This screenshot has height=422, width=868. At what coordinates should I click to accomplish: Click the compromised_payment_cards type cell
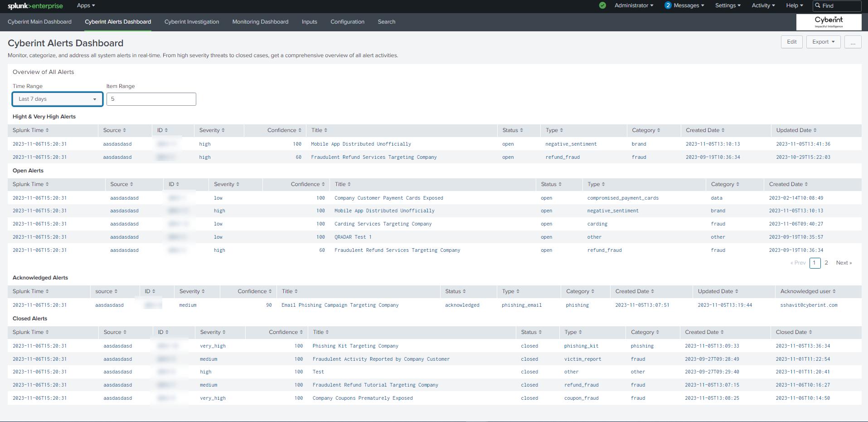(x=623, y=198)
